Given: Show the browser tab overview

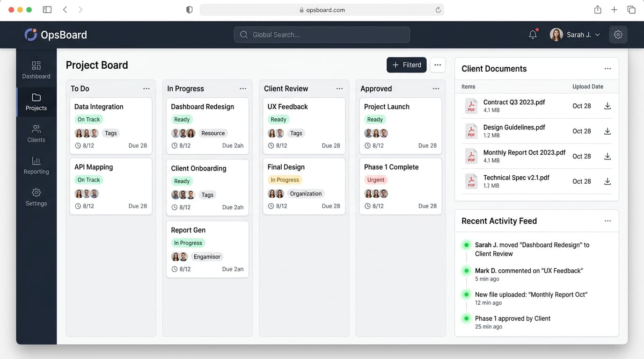Looking at the screenshot, I should 631,10.
